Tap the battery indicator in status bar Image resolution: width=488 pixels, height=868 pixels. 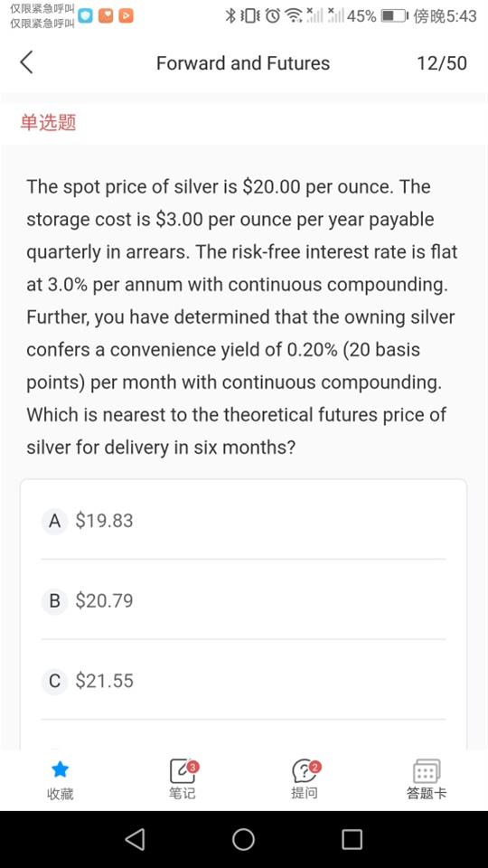click(x=395, y=16)
